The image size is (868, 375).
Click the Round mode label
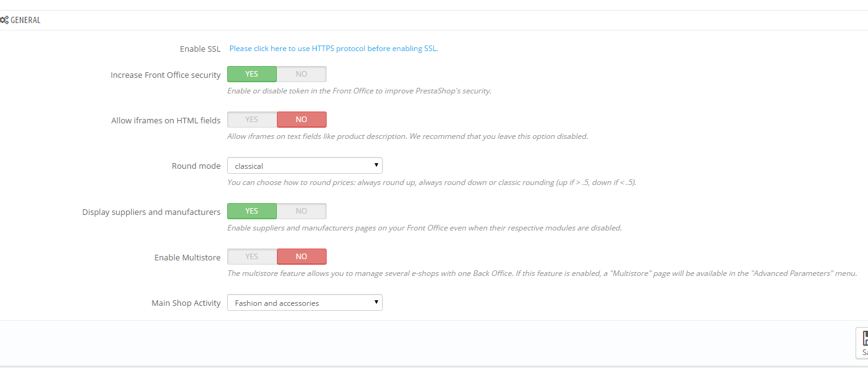click(x=196, y=166)
